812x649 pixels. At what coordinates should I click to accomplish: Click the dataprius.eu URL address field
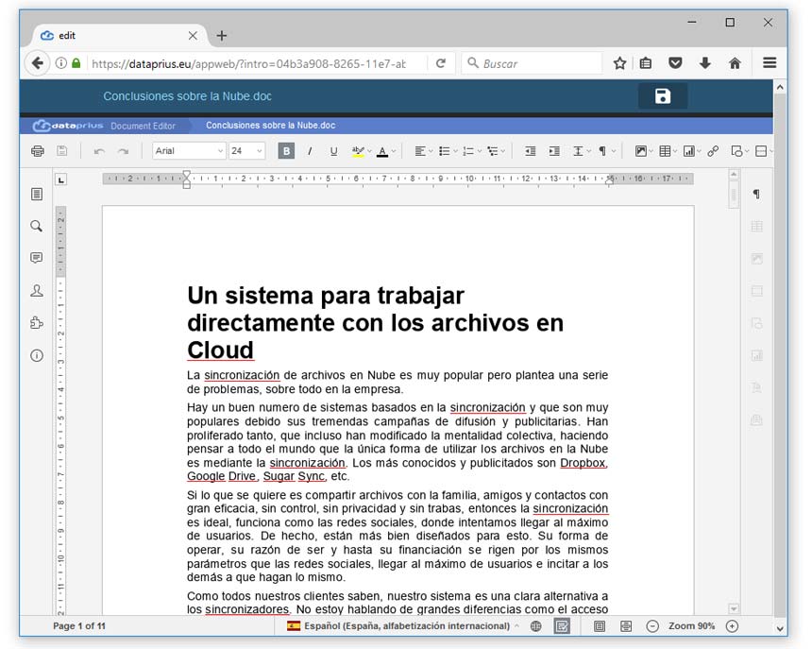[x=248, y=63]
